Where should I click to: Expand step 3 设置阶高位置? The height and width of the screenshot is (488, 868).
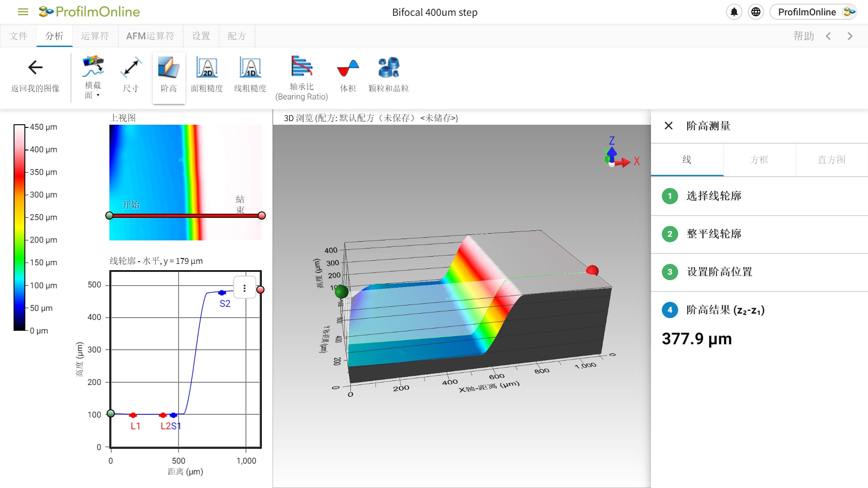pos(759,272)
